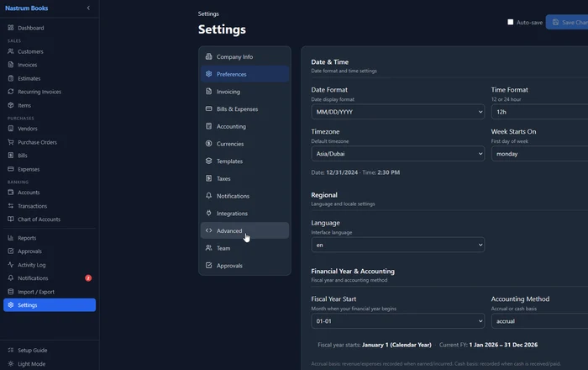Image resolution: width=588 pixels, height=370 pixels.
Task: Open the Preferences settings tab
Action: point(244,74)
